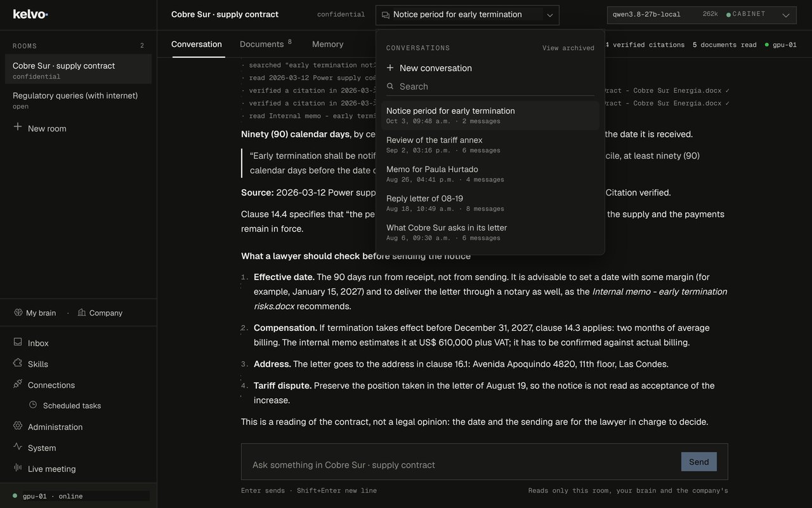812x508 pixels.
Task: Open What Cobre Sur asks in its letter
Action: [x=490, y=232]
